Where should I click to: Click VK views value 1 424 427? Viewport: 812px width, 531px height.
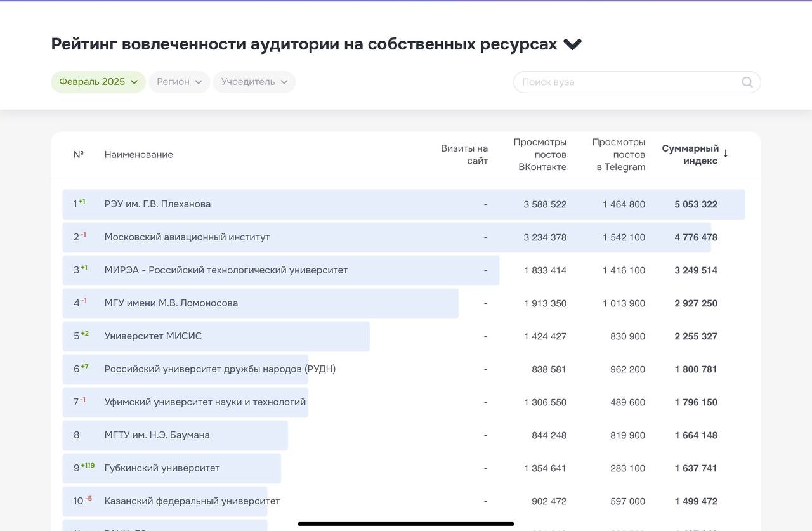click(x=545, y=336)
